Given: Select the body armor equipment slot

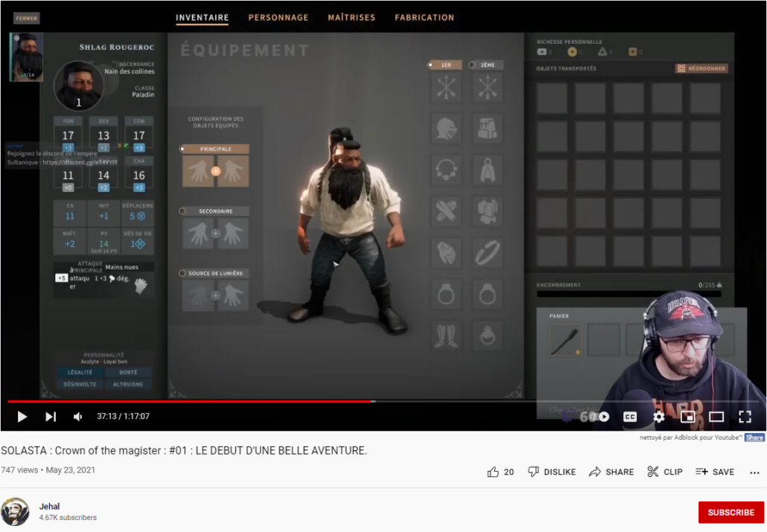Looking at the screenshot, I should pyautogui.click(x=488, y=212).
